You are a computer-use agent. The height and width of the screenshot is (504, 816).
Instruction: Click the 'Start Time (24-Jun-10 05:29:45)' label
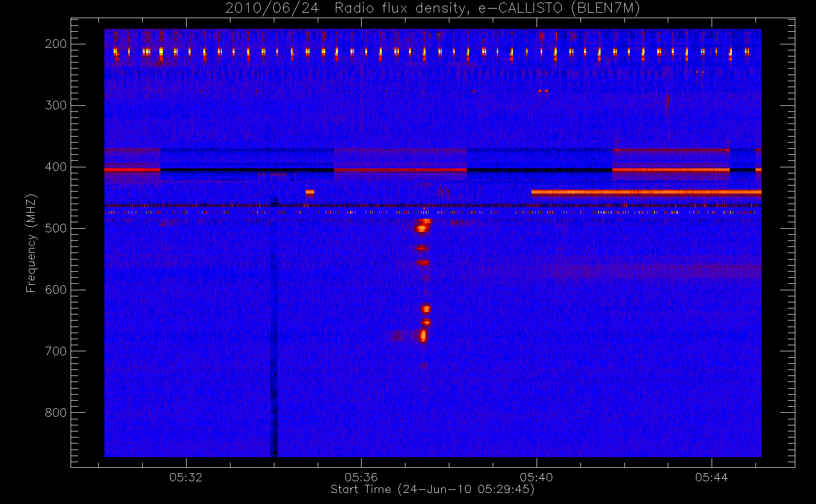pyautogui.click(x=433, y=489)
